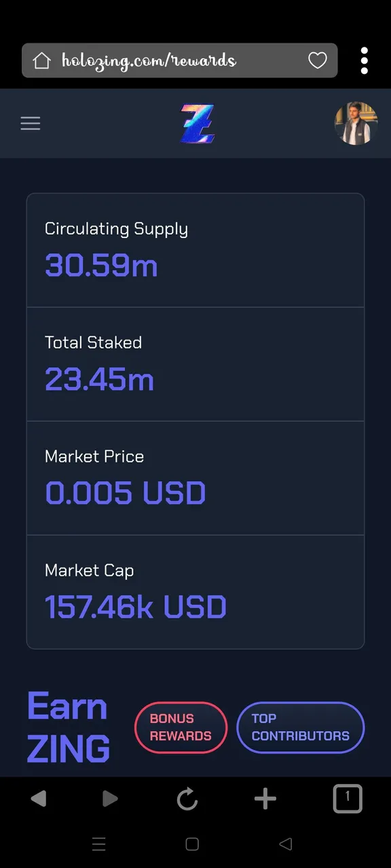Select the Circulating Supply 30.59m value

pos(101,265)
